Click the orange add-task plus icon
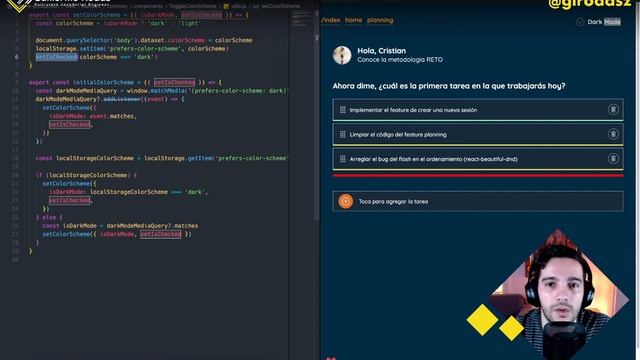This screenshot has height=360, width=640. click(345, 201)
